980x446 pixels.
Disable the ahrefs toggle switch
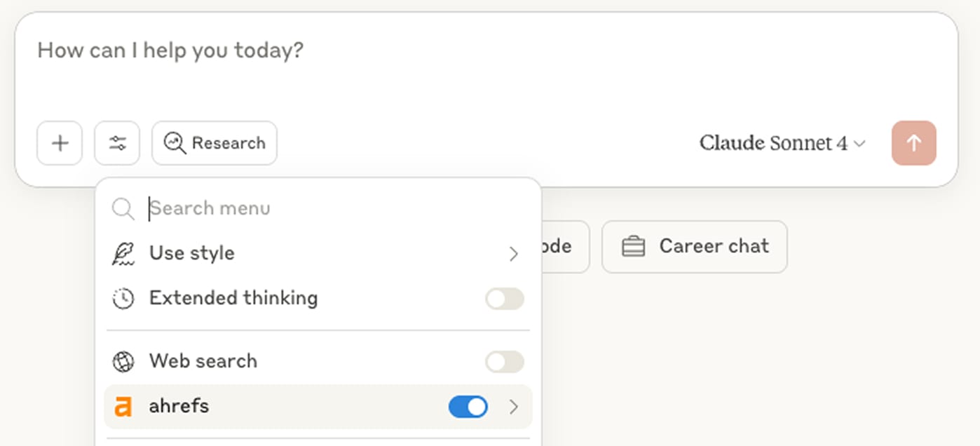coord(468,407)
